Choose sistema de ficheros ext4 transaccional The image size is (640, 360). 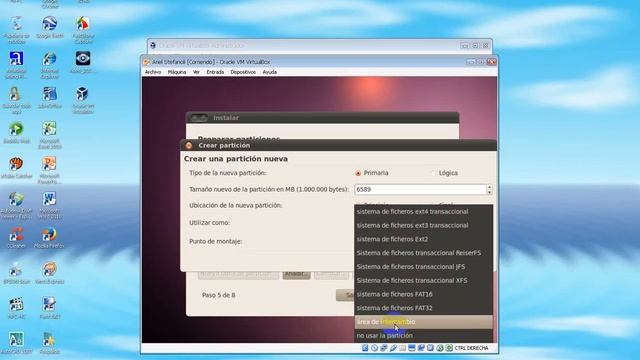click(423, 211)
